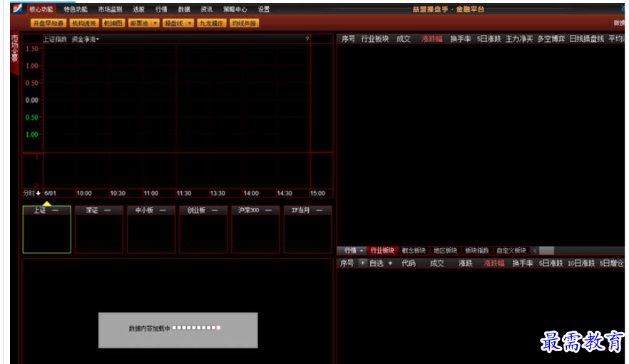
Task: Click the 九龙操庄 toolbar button
Action: (211, 24)
